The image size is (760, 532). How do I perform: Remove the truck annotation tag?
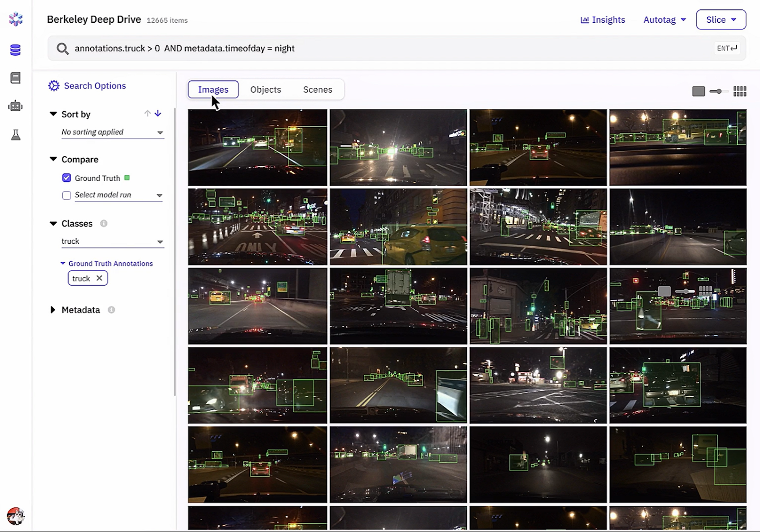[x=99, y=278]
